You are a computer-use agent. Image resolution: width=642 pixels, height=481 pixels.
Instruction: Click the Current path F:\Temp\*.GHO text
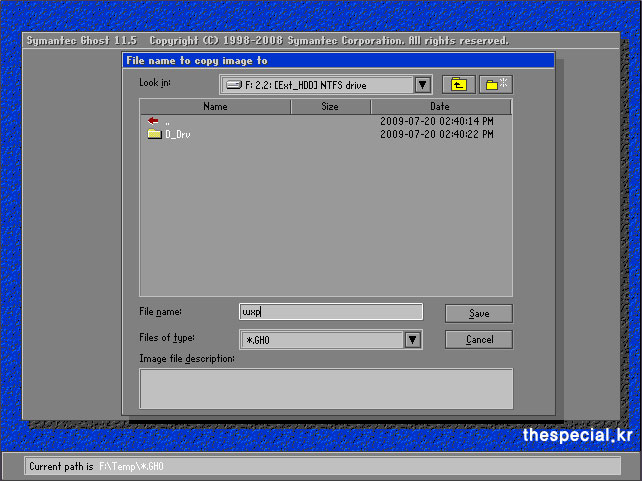tap(131, 466)
